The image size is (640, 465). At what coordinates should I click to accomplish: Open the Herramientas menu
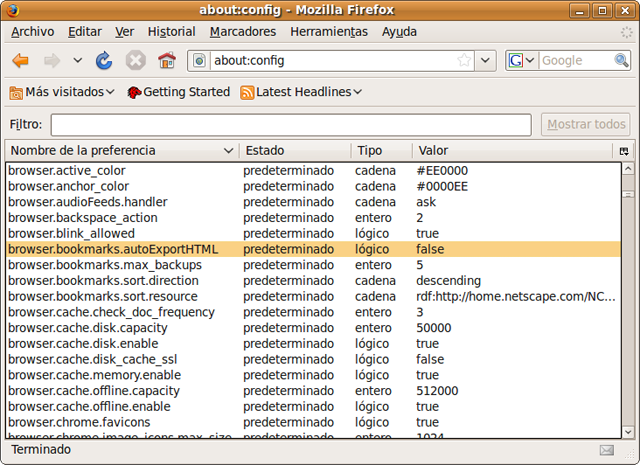328,32
